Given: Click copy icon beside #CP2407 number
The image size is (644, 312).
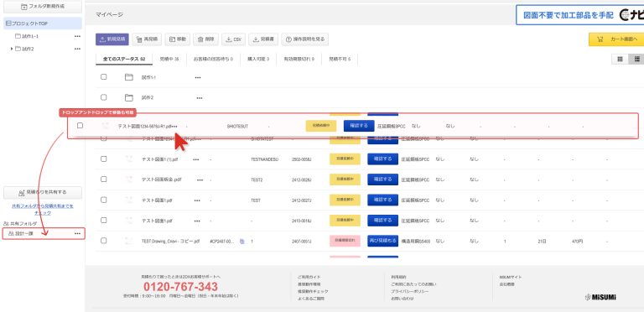Looking at the screenshot, I should (x=241, y=242).
